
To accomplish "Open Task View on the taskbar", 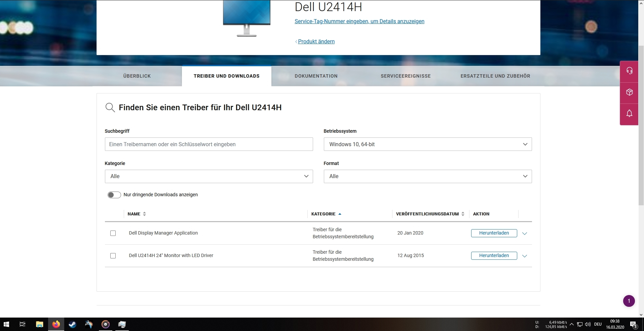I will pos(23,324).
